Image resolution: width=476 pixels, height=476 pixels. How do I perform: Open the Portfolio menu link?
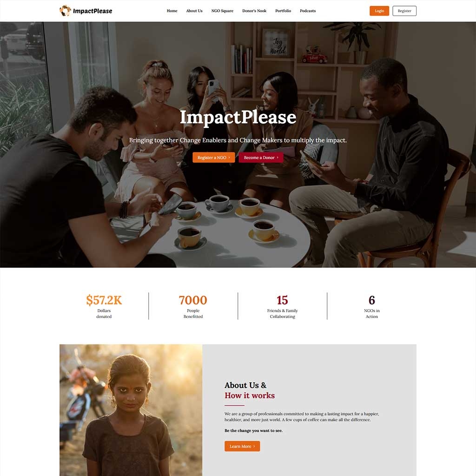click(283, 11)
